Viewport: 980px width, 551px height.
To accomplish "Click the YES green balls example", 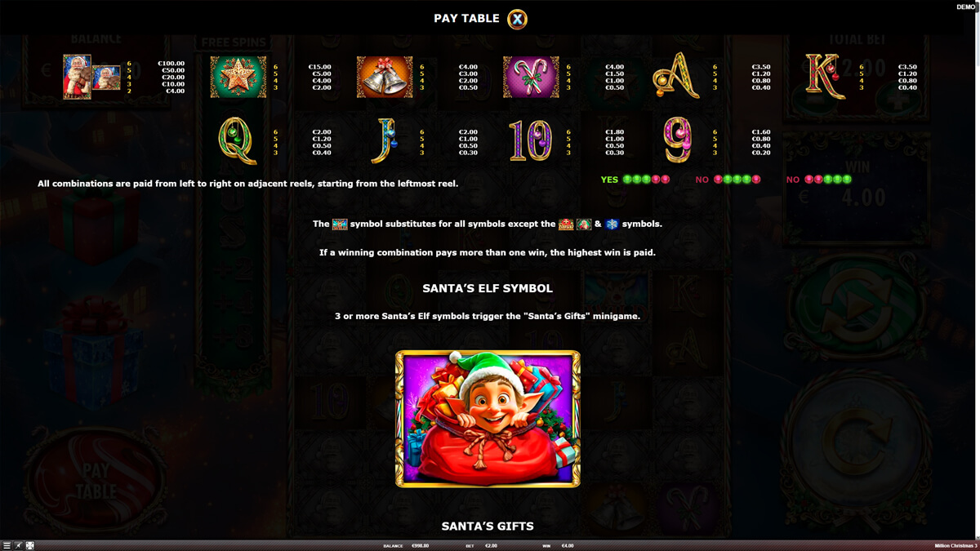I will 635,180.
